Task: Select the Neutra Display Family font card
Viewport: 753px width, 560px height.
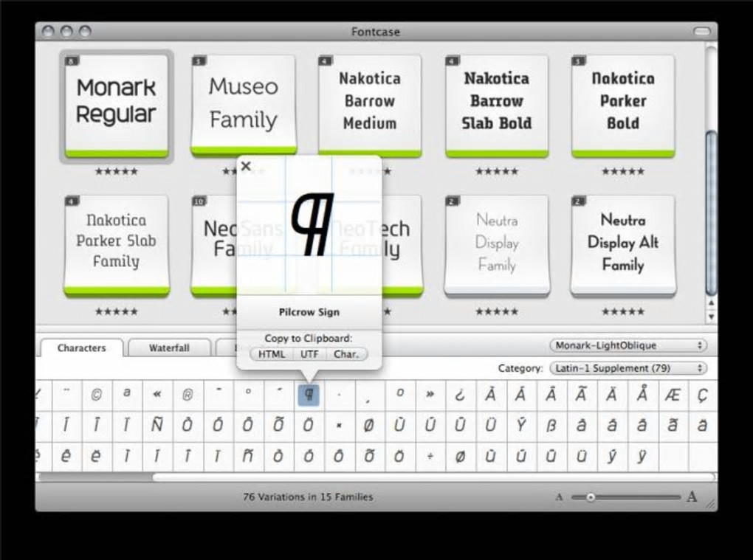Action: pyautogui.click(x=497, y=245)
